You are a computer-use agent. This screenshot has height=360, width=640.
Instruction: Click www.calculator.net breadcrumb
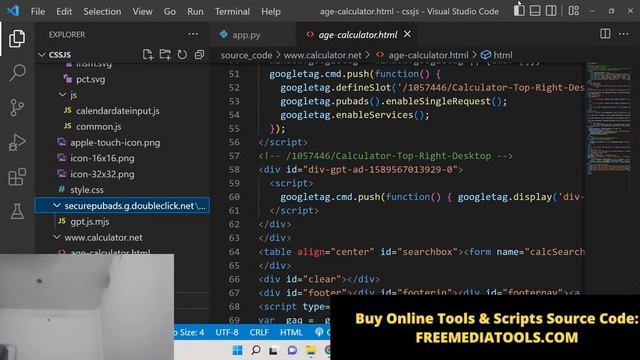point(322,55)
